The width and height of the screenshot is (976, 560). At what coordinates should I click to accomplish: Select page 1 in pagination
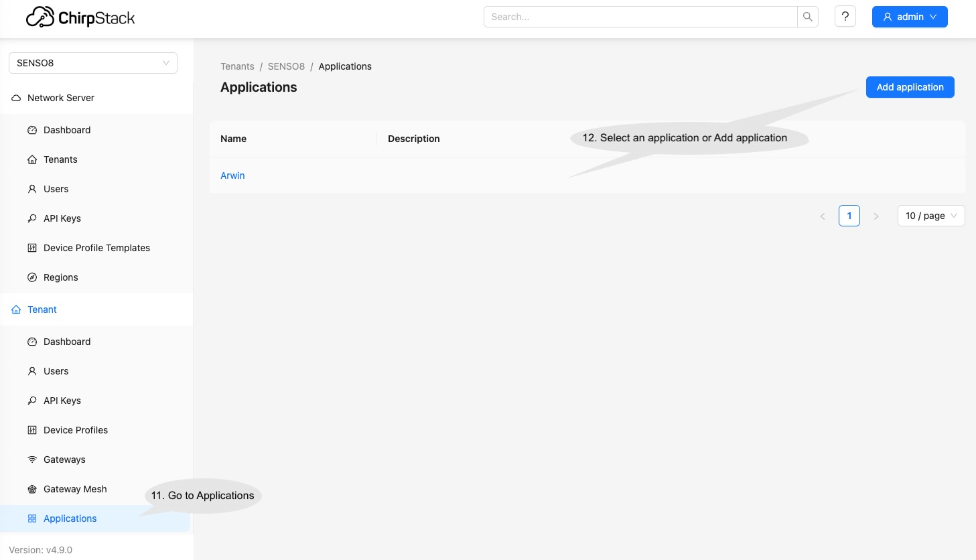click(x=849, y=216)
